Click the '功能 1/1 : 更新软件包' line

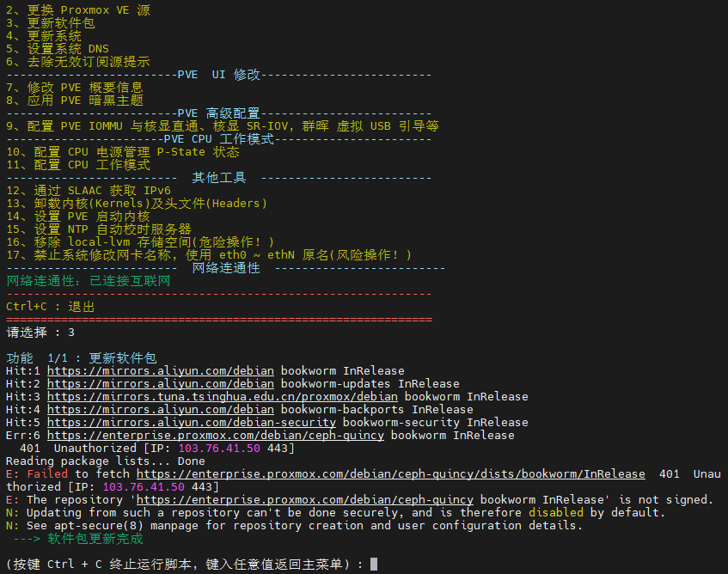click(82, 358)
